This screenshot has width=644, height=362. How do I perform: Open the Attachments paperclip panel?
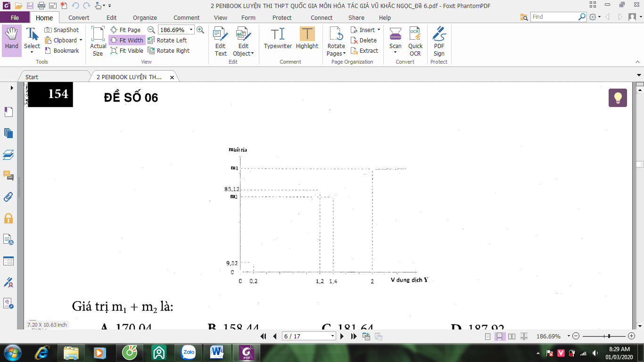coord(8,197)
